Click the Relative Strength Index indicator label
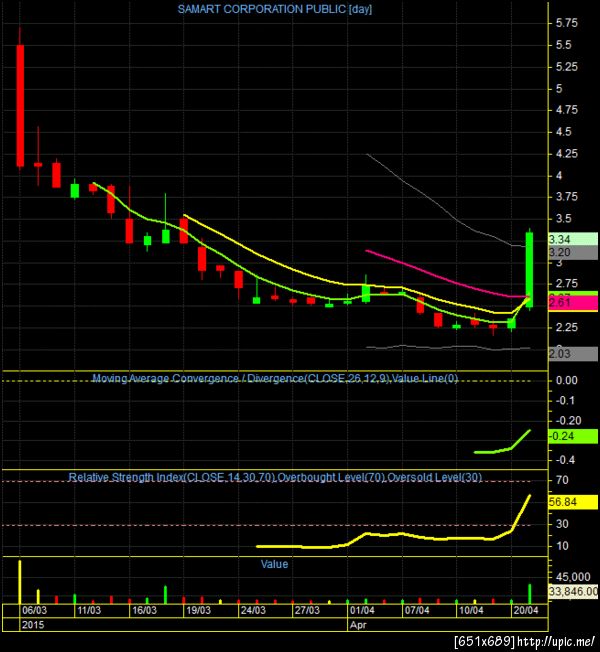The width and height of the screenshot is (600, 652). (275, 477)
